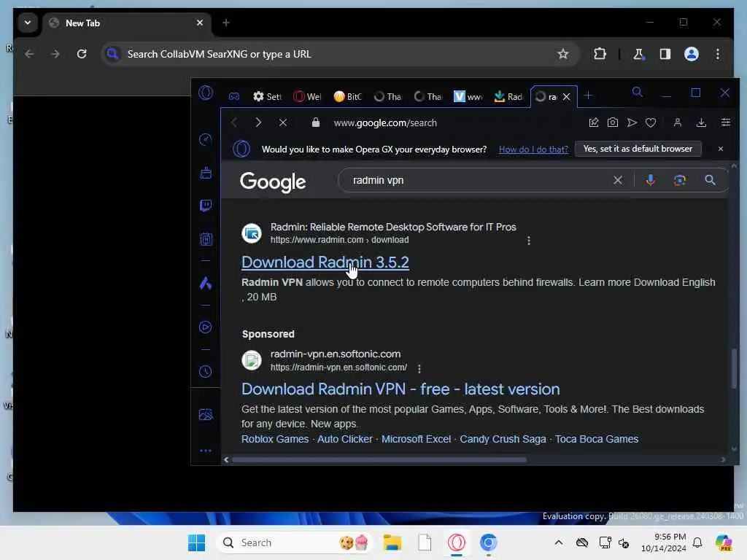Open Chrome labs flask icon
747x560 pixels.
638,54
